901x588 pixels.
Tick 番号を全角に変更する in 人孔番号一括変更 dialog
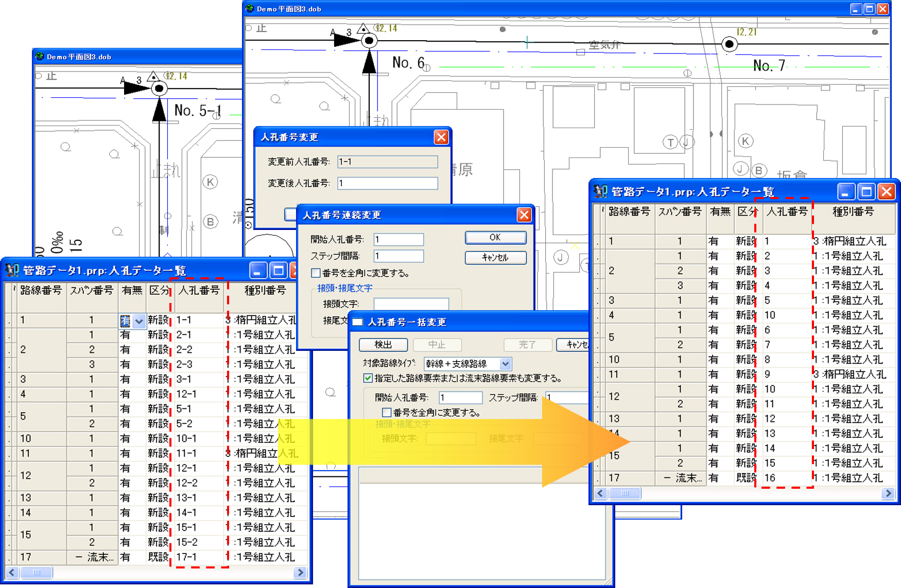pos(387,413)
